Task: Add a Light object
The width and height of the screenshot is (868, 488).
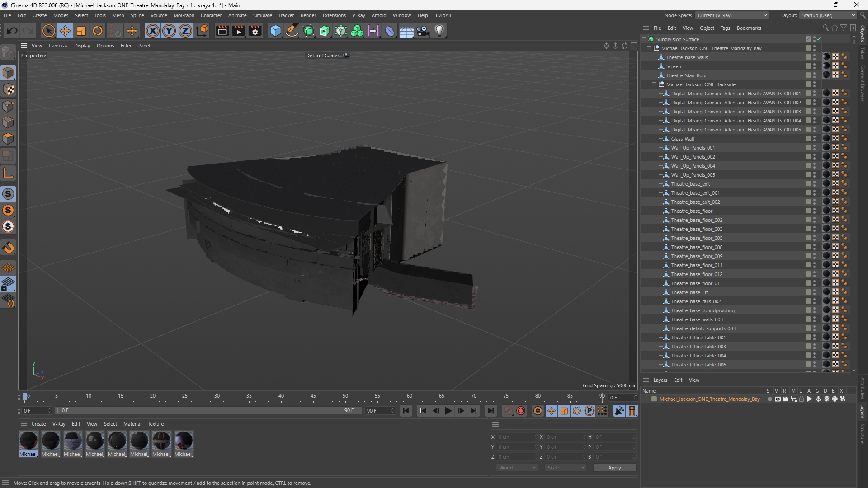Action: point(439,31)
